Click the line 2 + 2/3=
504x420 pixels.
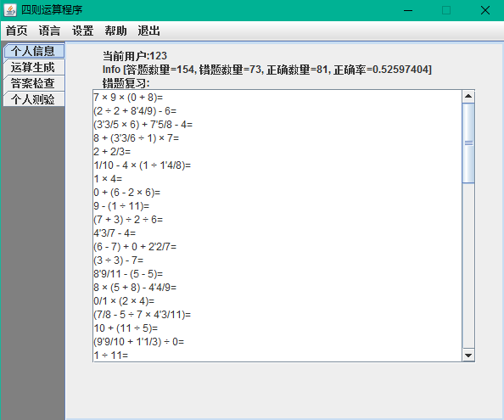pyautogui.click(x=112, y=152)
